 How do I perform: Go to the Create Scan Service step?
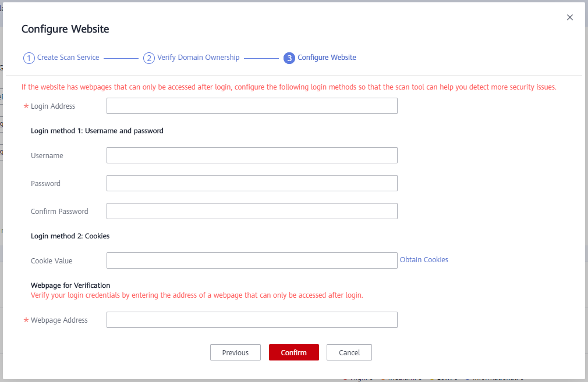(x=68, y=58)
